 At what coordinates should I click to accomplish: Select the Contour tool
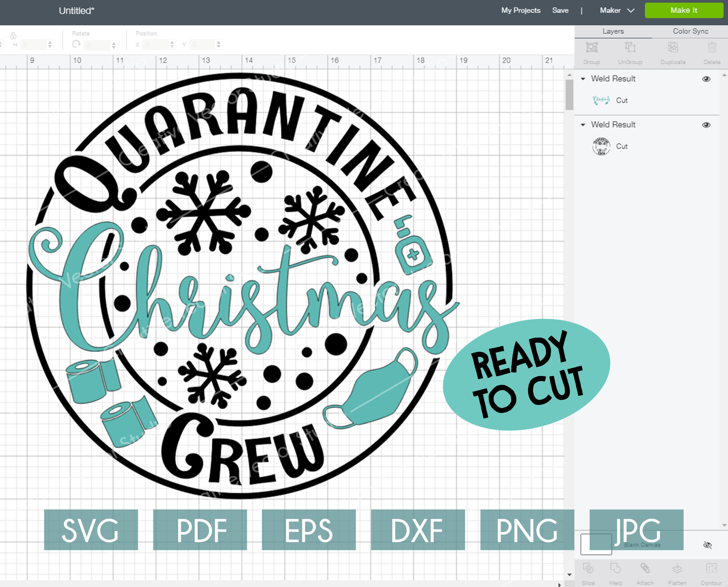tap(711, 569)
